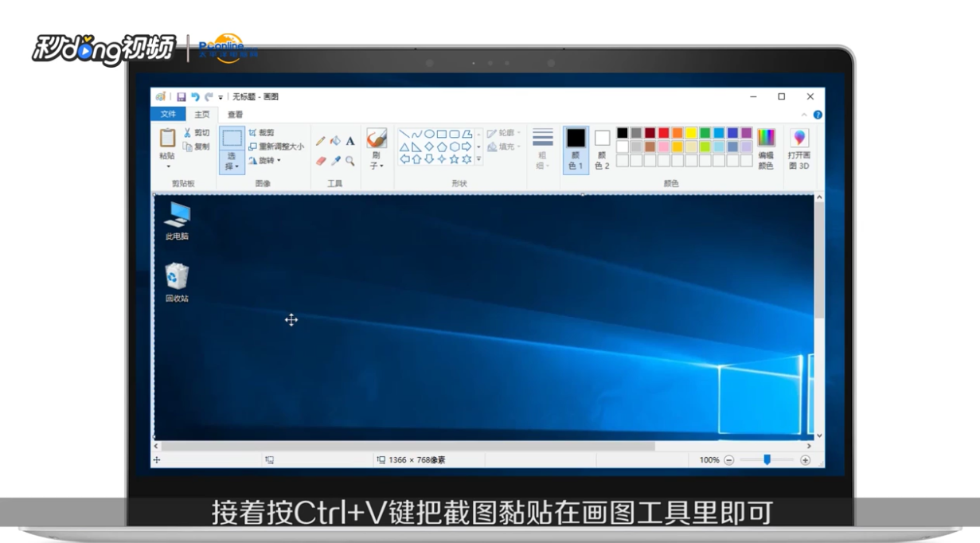Expand the 刷子 brushes dropdown
Screen dimensions: 980x543
pyautogui.click(x=377, y=161)
